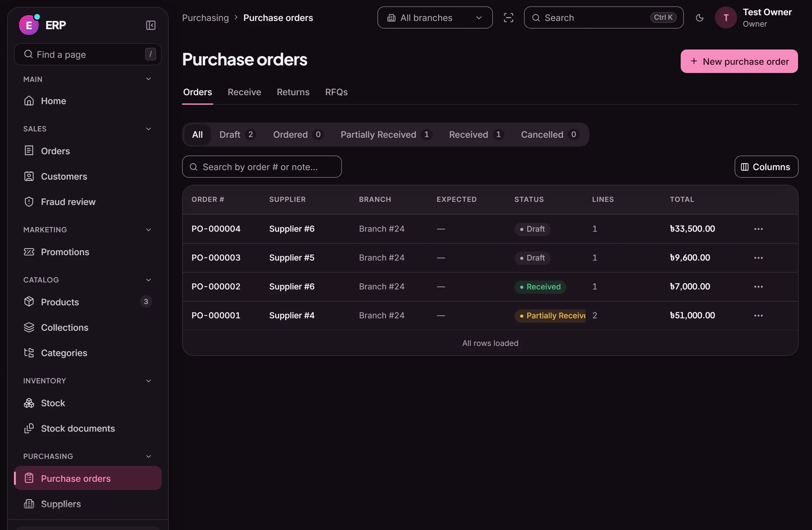Focus the Find a page field
This screenshot has height=530, width=812.
tap(88, 54)
